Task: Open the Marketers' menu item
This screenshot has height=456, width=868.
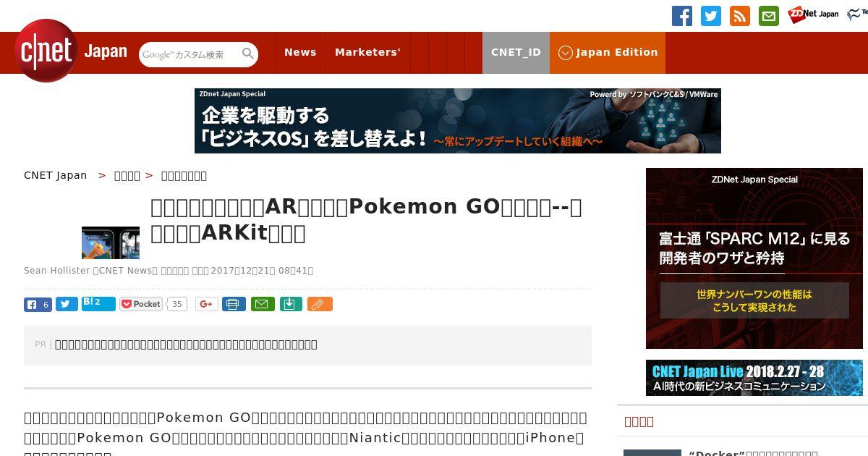Action: pos(367,52)
